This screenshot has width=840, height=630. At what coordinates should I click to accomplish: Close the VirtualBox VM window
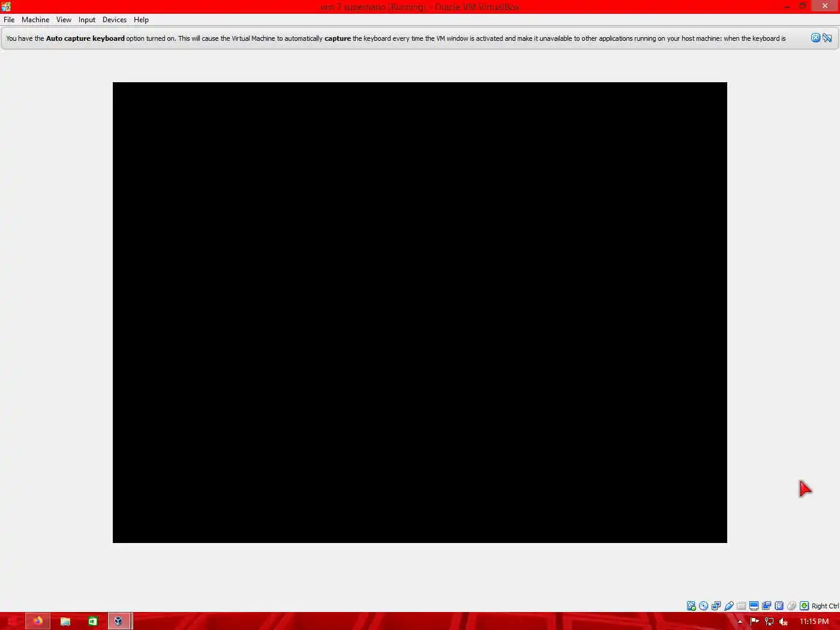825,6
